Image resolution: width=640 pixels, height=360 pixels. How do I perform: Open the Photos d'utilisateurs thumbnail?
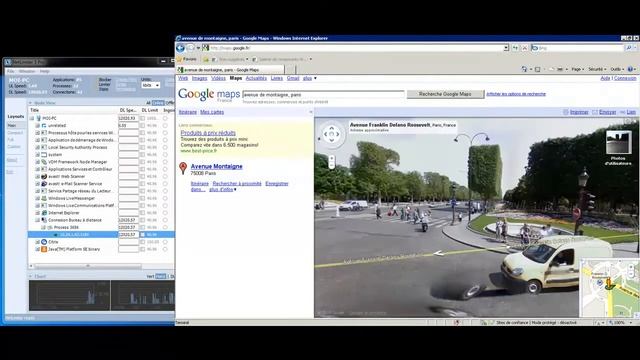pyautogui.click(x=618, y=142)
